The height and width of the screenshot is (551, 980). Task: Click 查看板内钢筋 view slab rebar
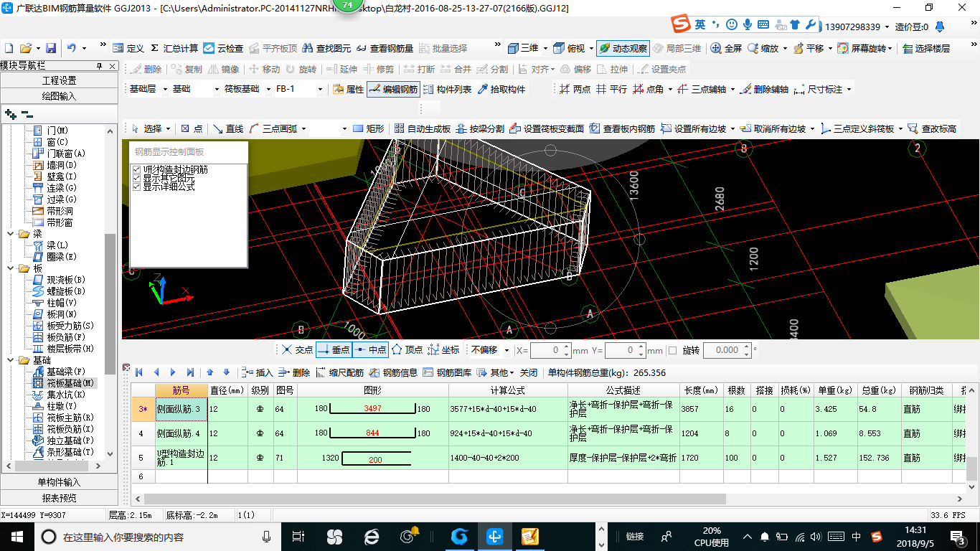622,128
